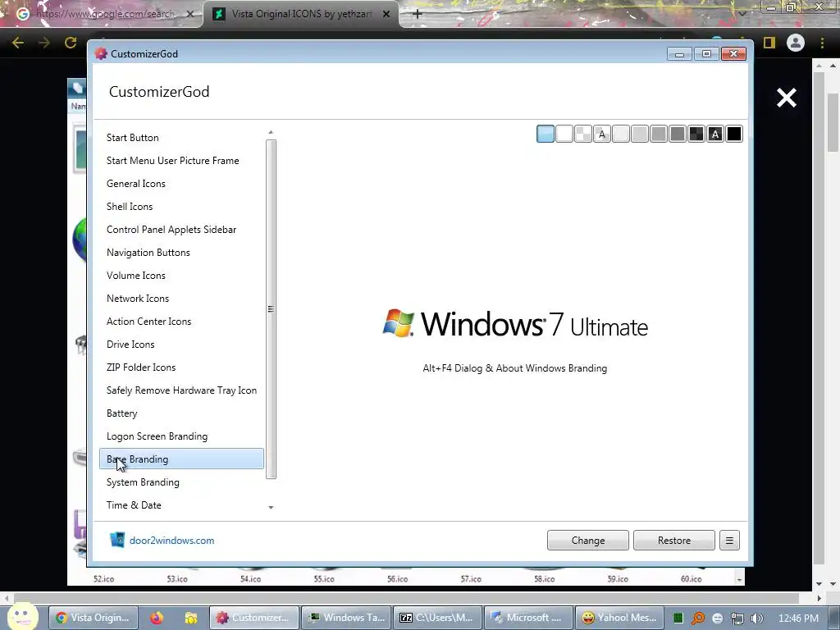This screenshot has width=840, height=630.
Task: Click the volume speaker tray icon
Action: pos(756,619)
